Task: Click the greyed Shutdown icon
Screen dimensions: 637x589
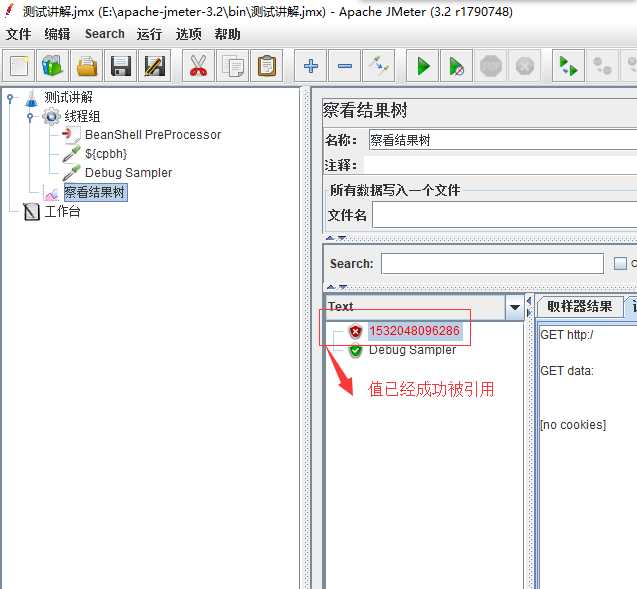Action: (x=525, y=66)
